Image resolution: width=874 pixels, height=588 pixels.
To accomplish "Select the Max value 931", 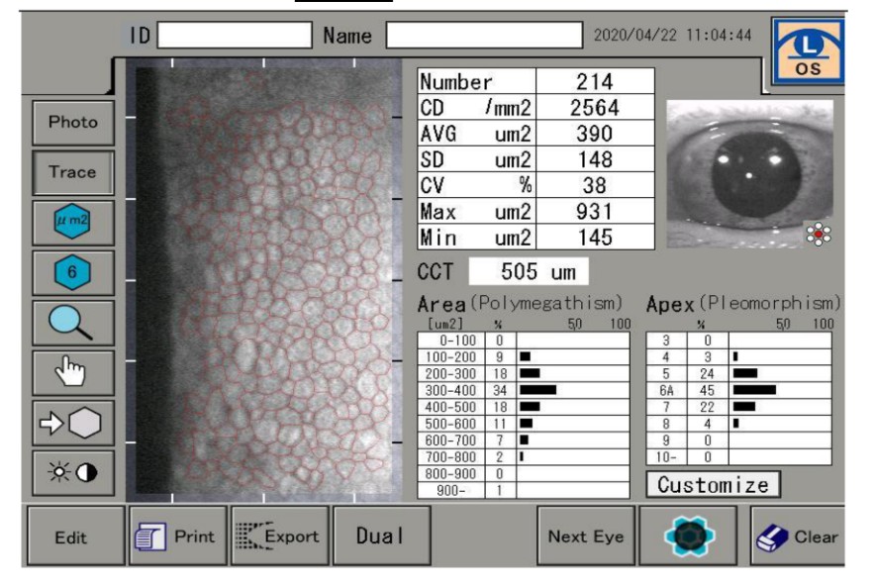I will pyautogui.click(x=595, y=212).
